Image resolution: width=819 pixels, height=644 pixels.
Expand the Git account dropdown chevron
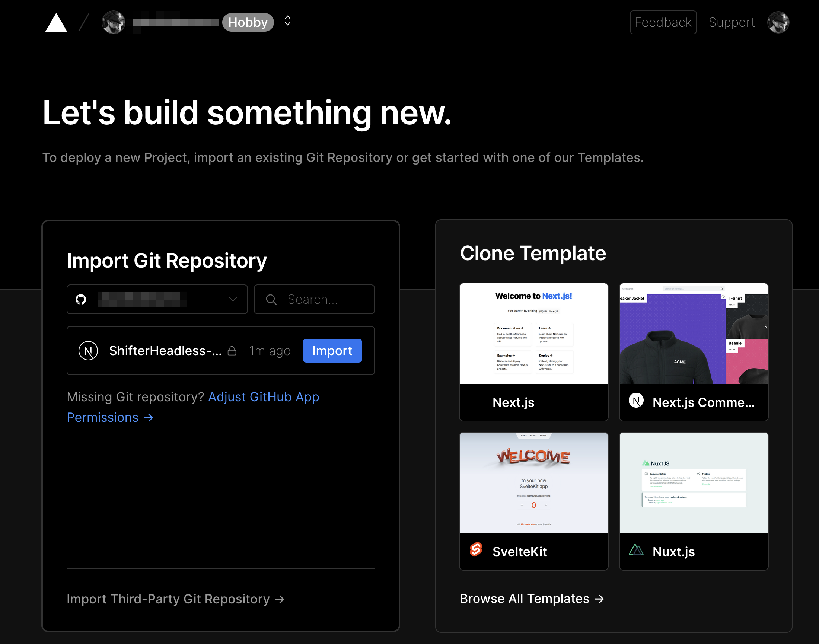[233, 299]
